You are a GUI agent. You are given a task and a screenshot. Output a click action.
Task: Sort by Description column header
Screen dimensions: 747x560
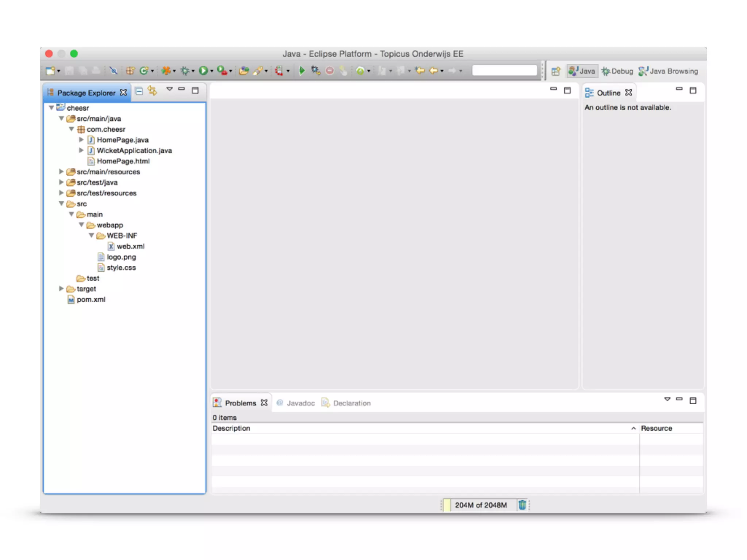pyautogui.click(x=231, y=428)
